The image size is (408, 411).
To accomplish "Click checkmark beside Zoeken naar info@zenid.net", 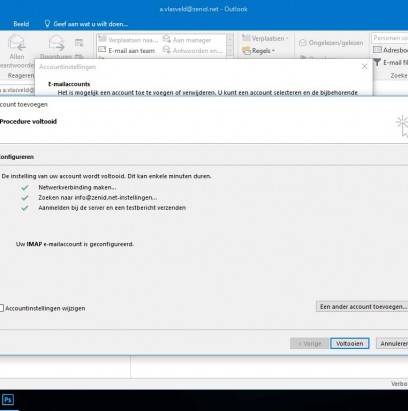I will click(x=25, y=198).
